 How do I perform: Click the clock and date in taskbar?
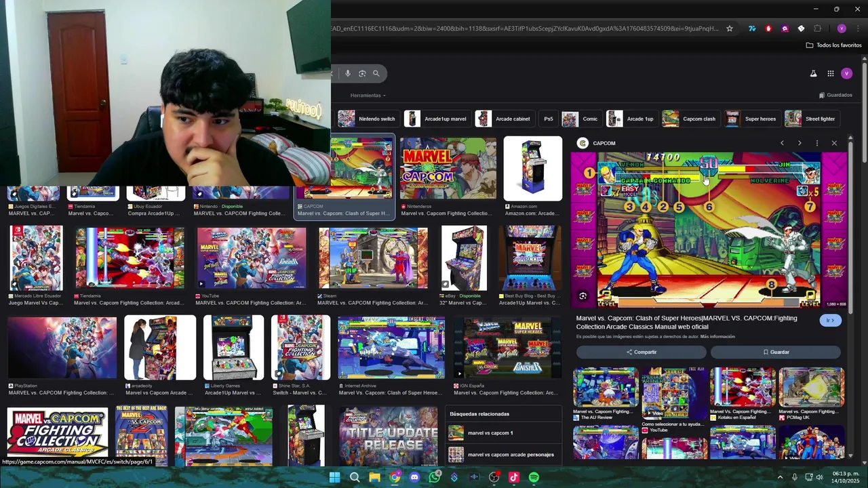point(845,477)
